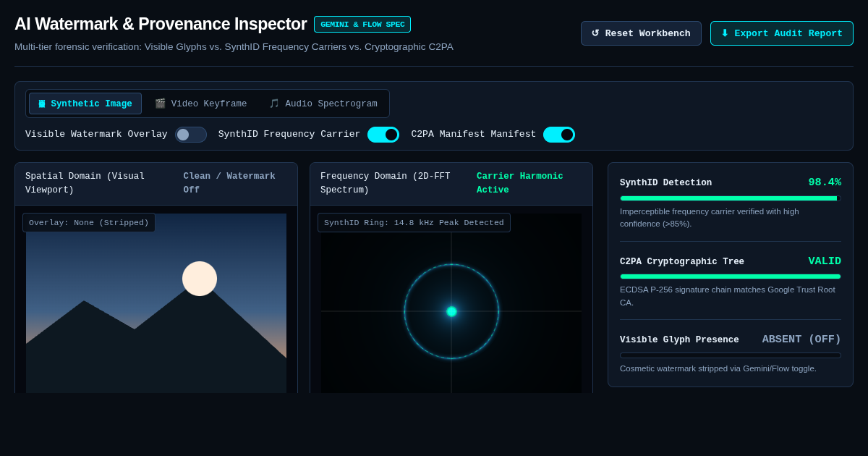
Task: Click the SynthID Detection progress bar
Action: click(x=731, y=198)
